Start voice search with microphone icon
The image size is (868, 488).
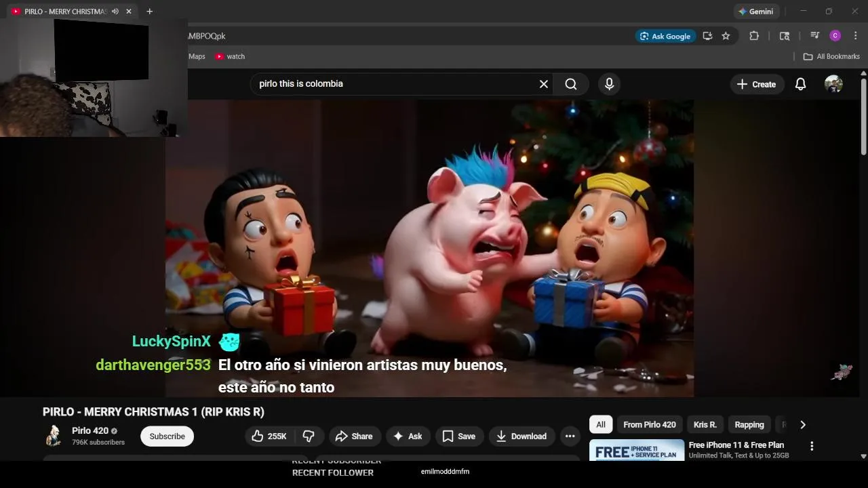coord(609,84)
